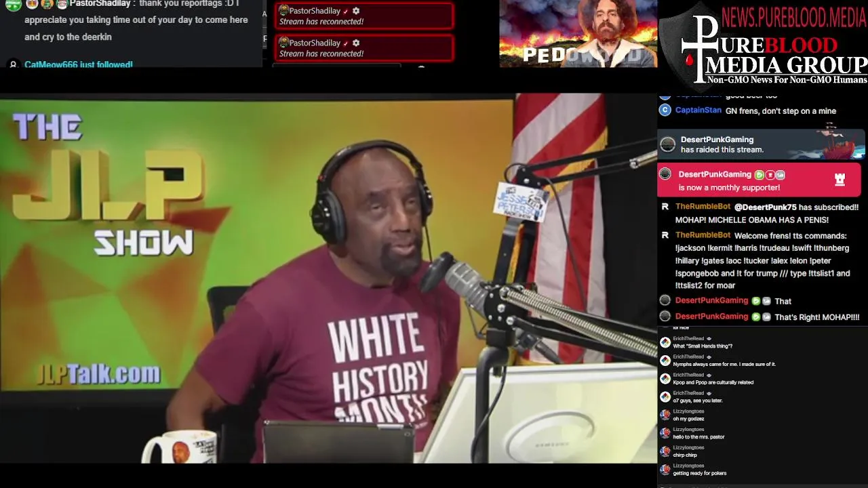Click NEWS.PUREBLOOD.MEDIA web address
Image resolution: width=868 pixels, height=488 pixels.
pos(794,18)
